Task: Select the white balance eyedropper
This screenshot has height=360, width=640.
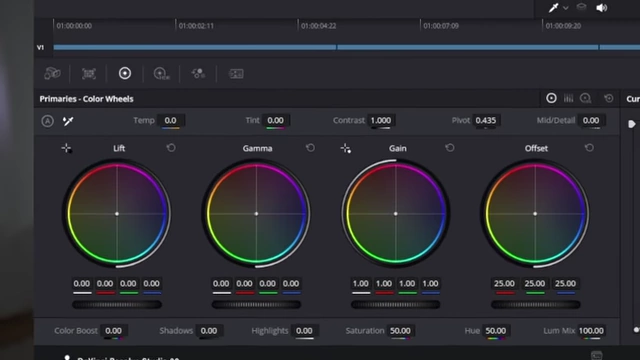Action: pos(68,121)
